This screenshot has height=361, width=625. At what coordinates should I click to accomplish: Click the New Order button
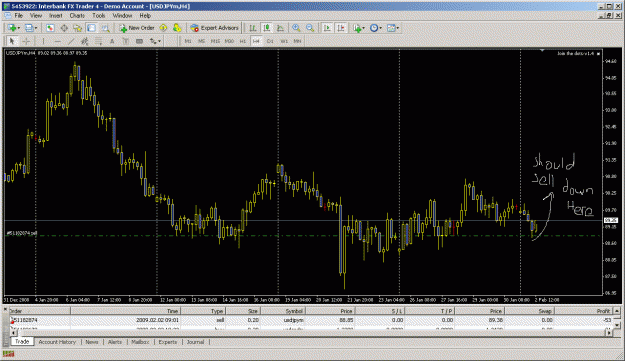click(137, 28)
